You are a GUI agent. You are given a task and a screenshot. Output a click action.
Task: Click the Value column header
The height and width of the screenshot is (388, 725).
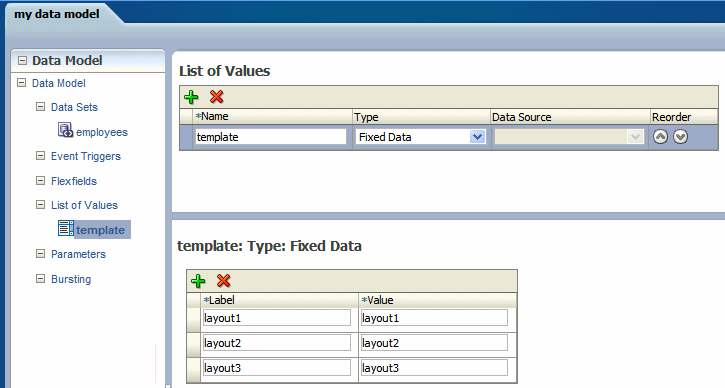pyautogui.click(x=437, y=300)
